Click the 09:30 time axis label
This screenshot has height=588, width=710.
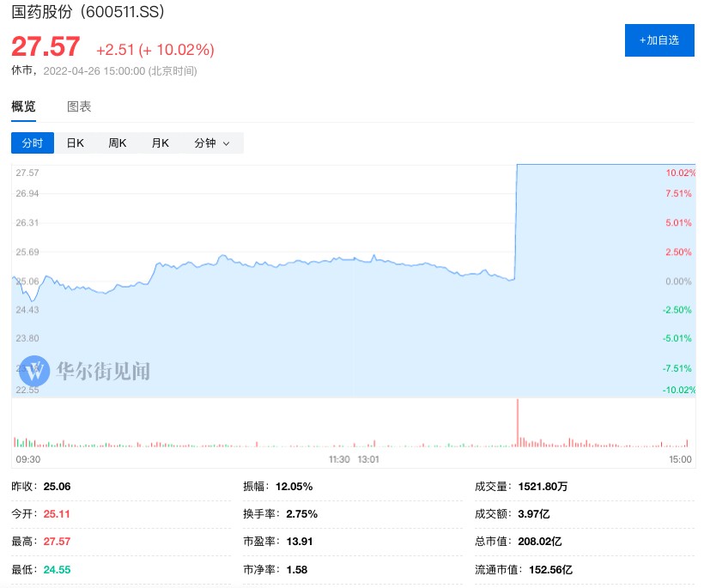[28, 459]
